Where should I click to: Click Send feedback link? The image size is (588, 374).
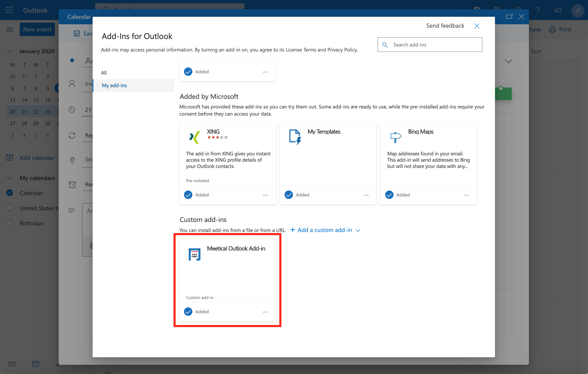pyautogui.click(x=445, y=26)
